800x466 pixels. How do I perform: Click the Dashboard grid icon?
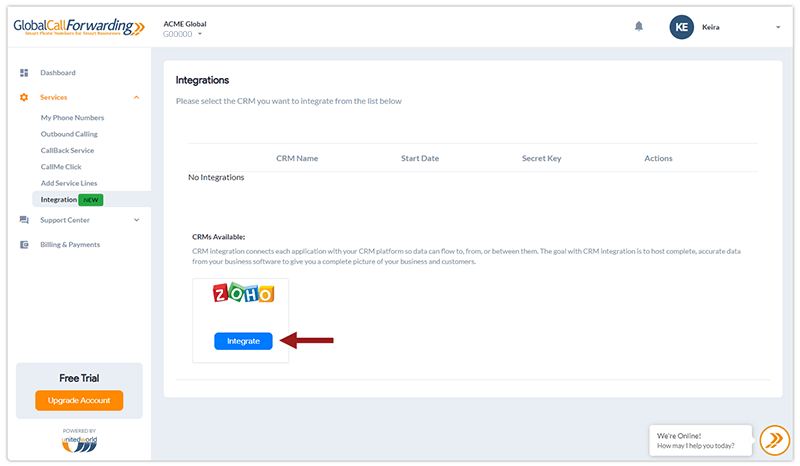24,72
